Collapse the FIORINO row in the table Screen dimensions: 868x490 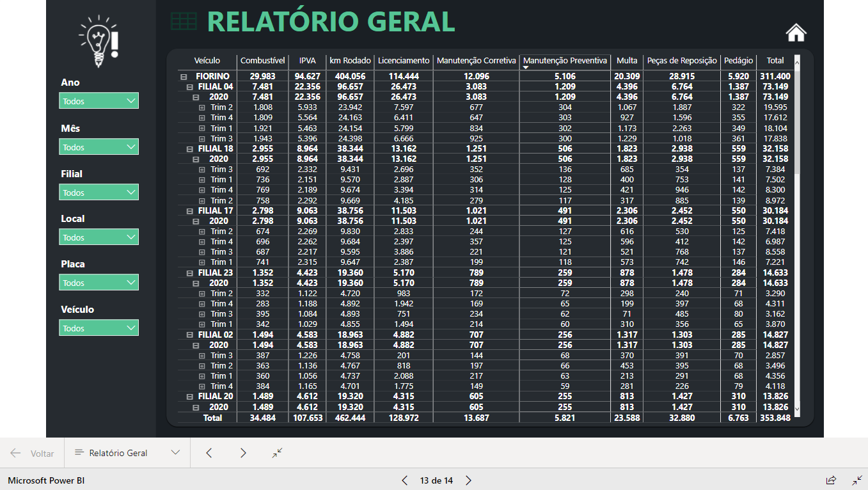(184, 76)
